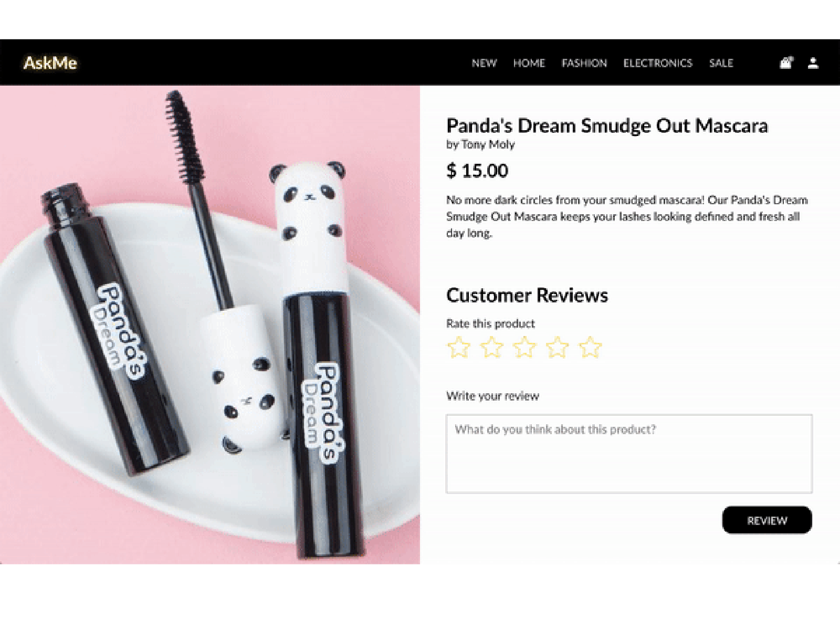Screen dimensions: 840x630
Task: Browse the FASHION category
Action: (584, 63)
